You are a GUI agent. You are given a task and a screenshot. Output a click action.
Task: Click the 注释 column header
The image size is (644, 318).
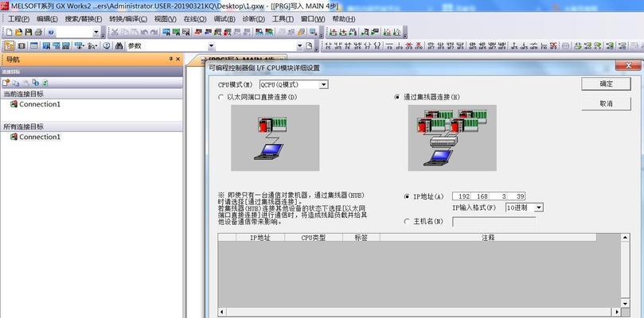click(488, 238)
